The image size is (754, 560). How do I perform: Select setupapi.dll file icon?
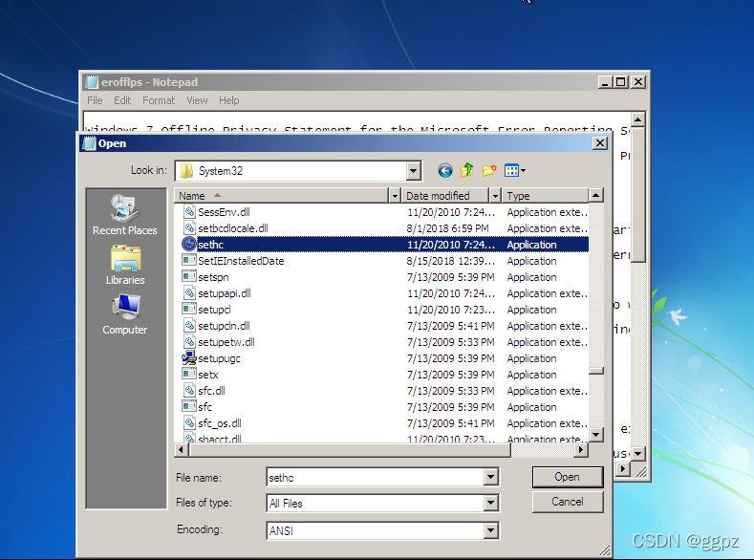pos(189,293)
